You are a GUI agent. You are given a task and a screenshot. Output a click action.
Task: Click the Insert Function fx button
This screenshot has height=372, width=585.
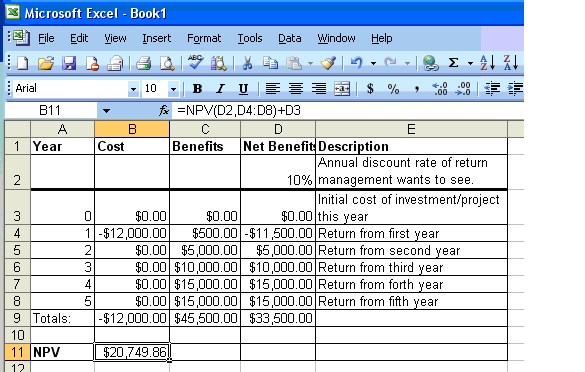tap(163, 110)
